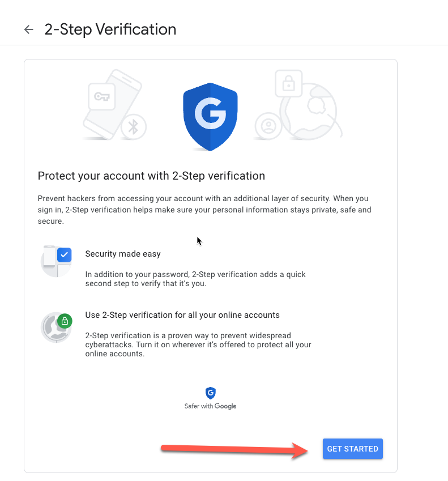Screen dimensions: 448x481
Task: Click the profile avatar circle illustration
Action: point(268,126)
